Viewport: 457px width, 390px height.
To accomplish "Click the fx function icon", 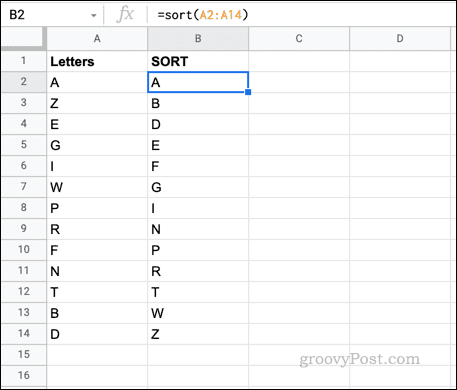I will click(125, 15).
